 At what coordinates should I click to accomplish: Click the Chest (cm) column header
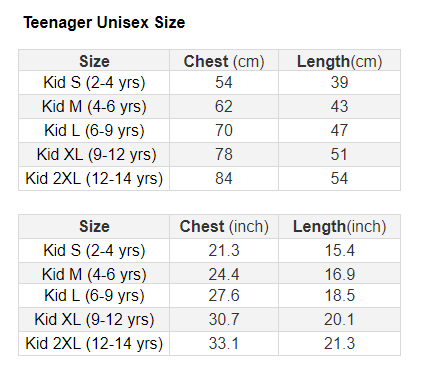(x=224, y=61)
